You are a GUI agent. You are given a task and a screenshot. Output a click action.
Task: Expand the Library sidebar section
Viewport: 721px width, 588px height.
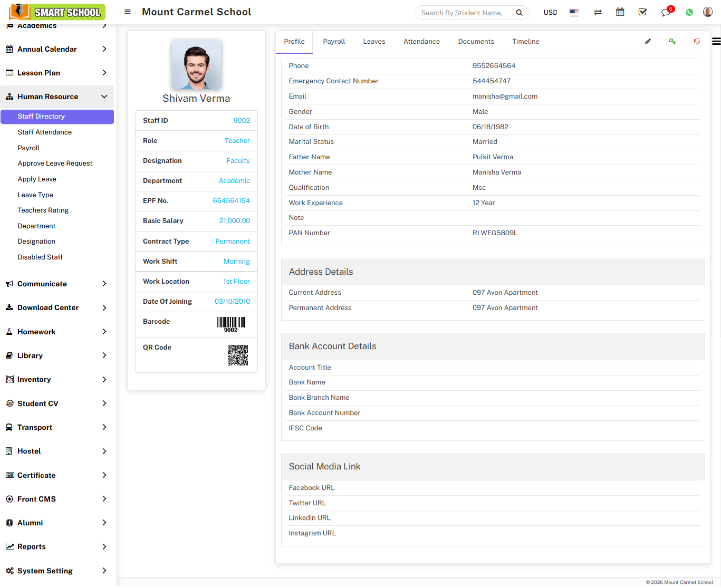57,355
